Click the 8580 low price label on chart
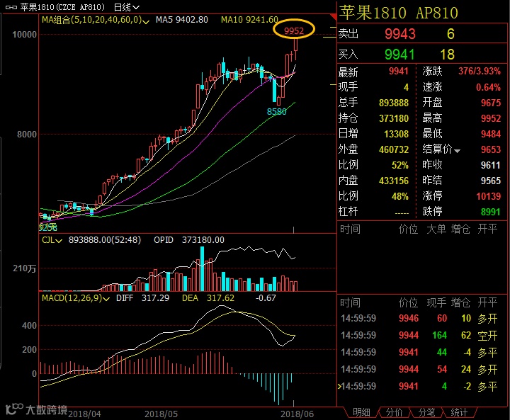Screen dimensions: 510x420 click(x=276, y=112)
